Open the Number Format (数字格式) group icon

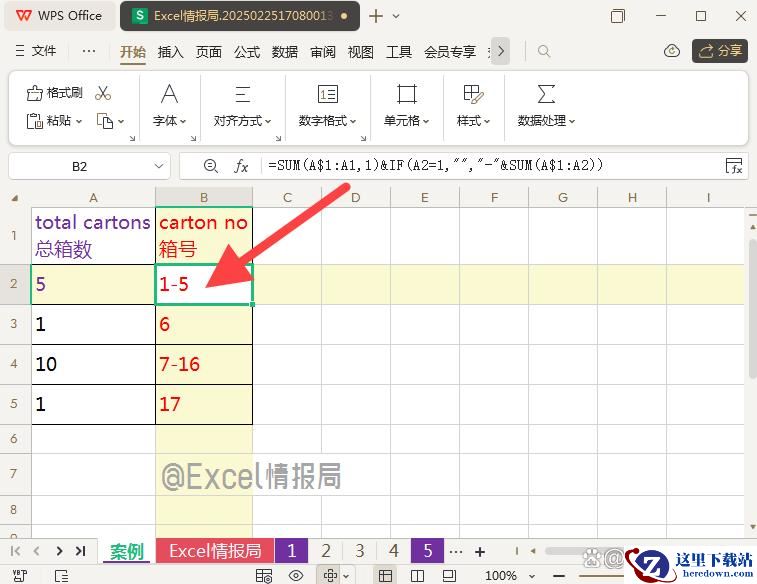(x=327, y=94)
